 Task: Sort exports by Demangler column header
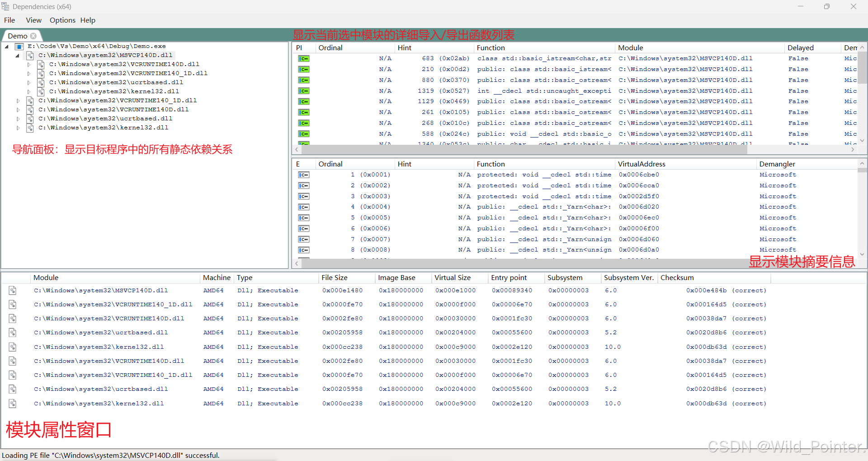[x=807, y=164]
